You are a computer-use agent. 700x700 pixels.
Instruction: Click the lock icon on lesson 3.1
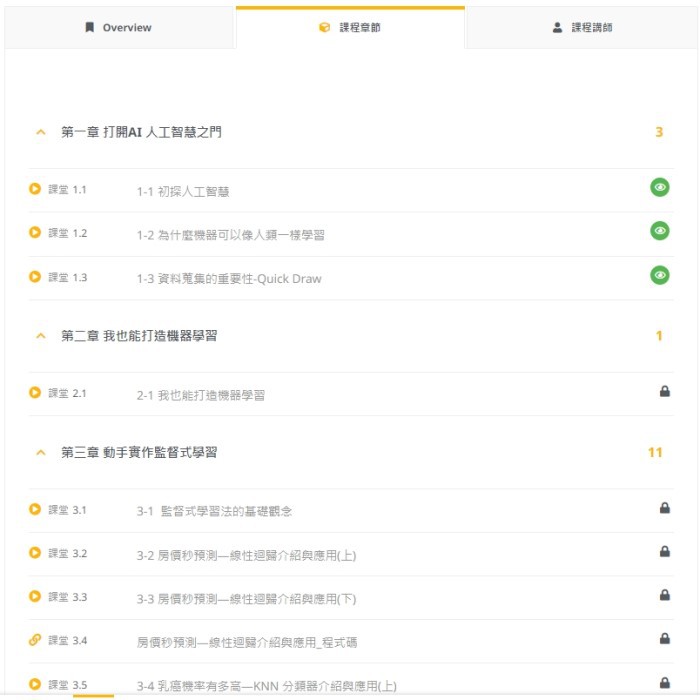[x=664, y=508]
